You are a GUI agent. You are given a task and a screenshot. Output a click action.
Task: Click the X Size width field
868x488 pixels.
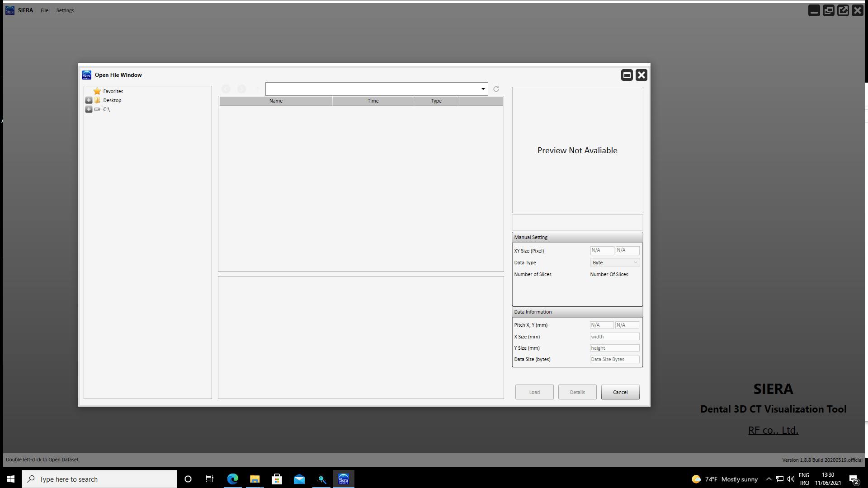614,337
